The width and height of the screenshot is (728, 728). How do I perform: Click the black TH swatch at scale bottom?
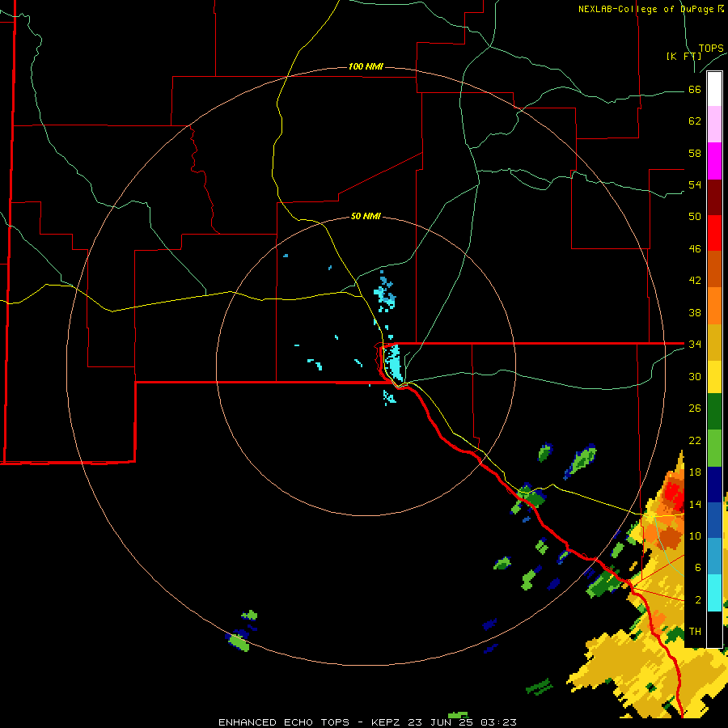[x=714, y=629]
